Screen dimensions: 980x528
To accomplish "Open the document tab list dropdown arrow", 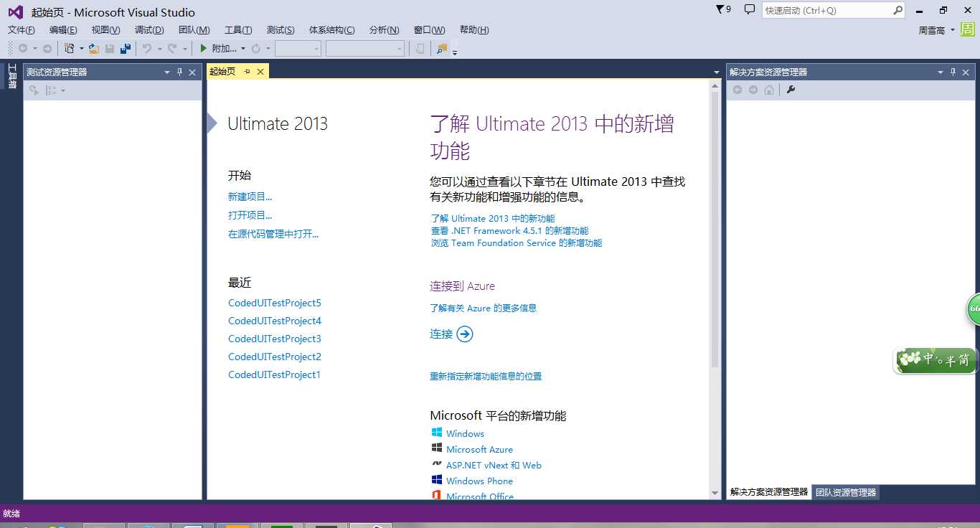I will click(x=717, y=72).
